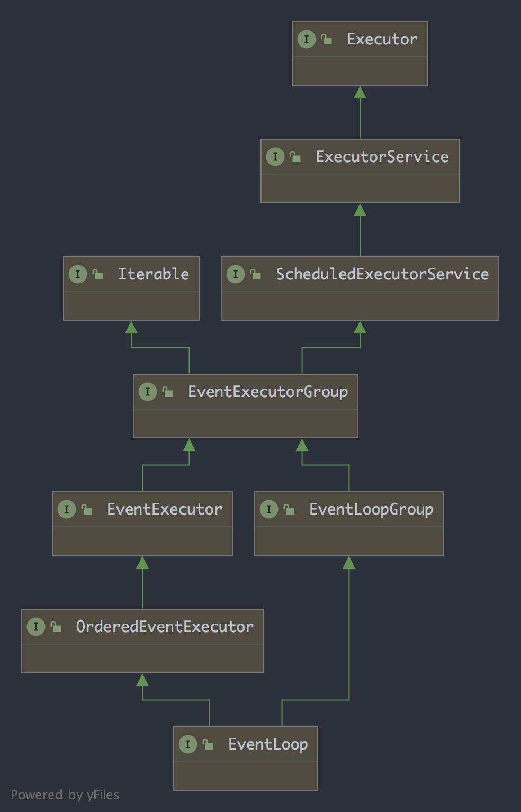Viewport: 521px width, 812px height.
Task: Select the EventExecutor label
Action: (165, 509)
